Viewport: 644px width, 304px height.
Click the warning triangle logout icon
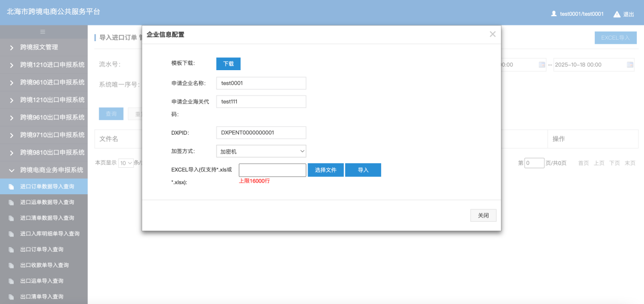pyautogui.click(x=617, y=14)
